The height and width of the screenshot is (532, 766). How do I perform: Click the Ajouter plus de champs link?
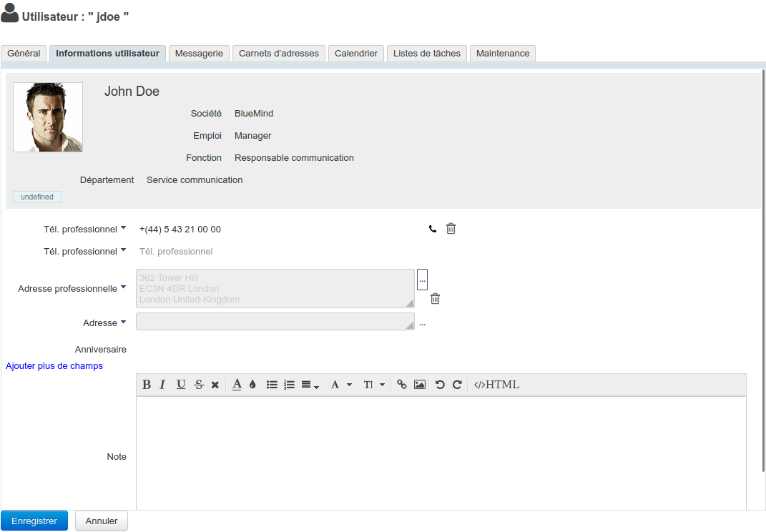click(x=54, y=366)
